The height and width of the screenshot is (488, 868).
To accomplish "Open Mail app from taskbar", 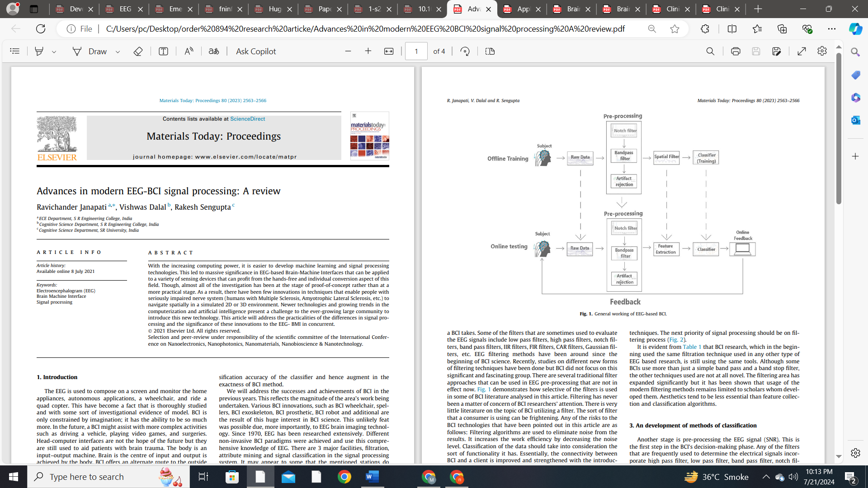I will tap(288, 477).
